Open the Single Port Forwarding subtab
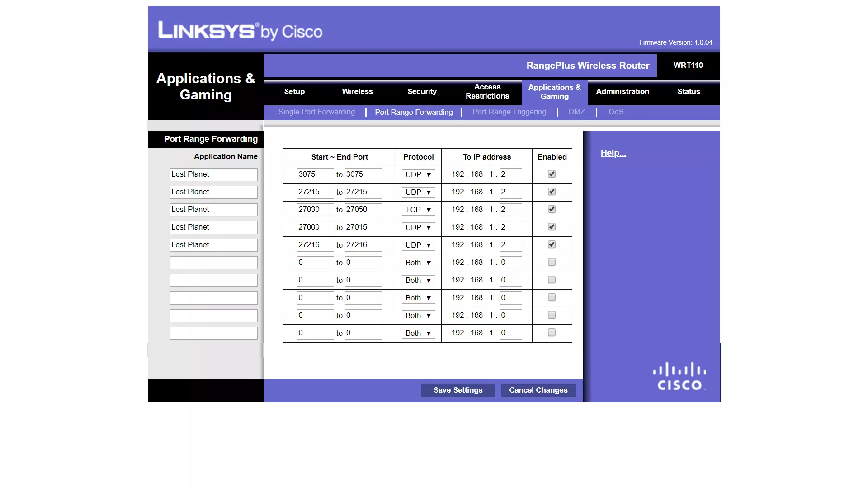Viewport: 868px width, 488px height. pos(316,112)
